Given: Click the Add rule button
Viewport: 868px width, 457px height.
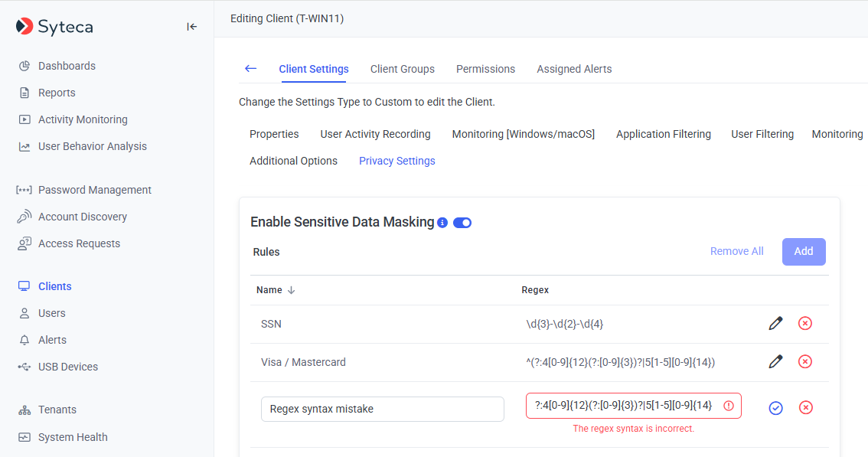Looking at the screenshot, I should pyautogui.click(x=803, y=251).
